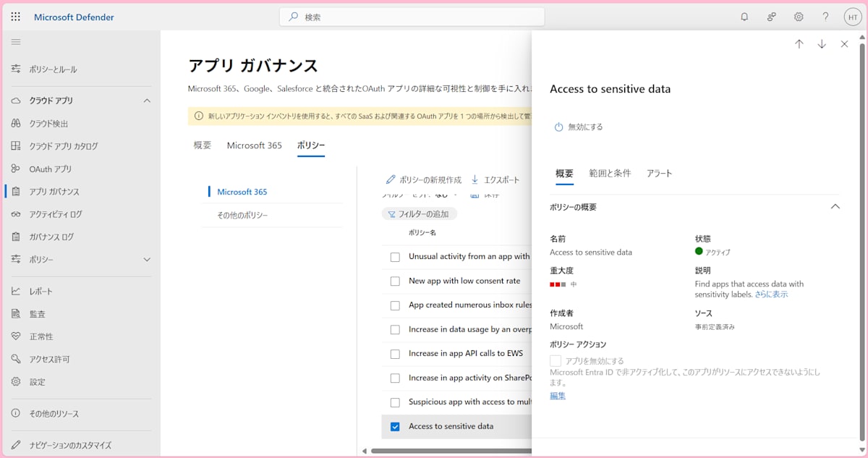This screenshot has height=458, width=868.
Task: Click the クラウド アプリ cloud icon
Action: 16,101
